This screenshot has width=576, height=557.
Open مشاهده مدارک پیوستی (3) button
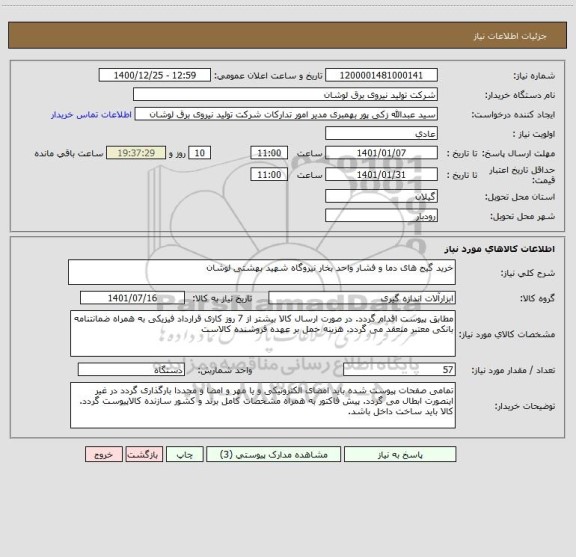[x=273, y=454]
